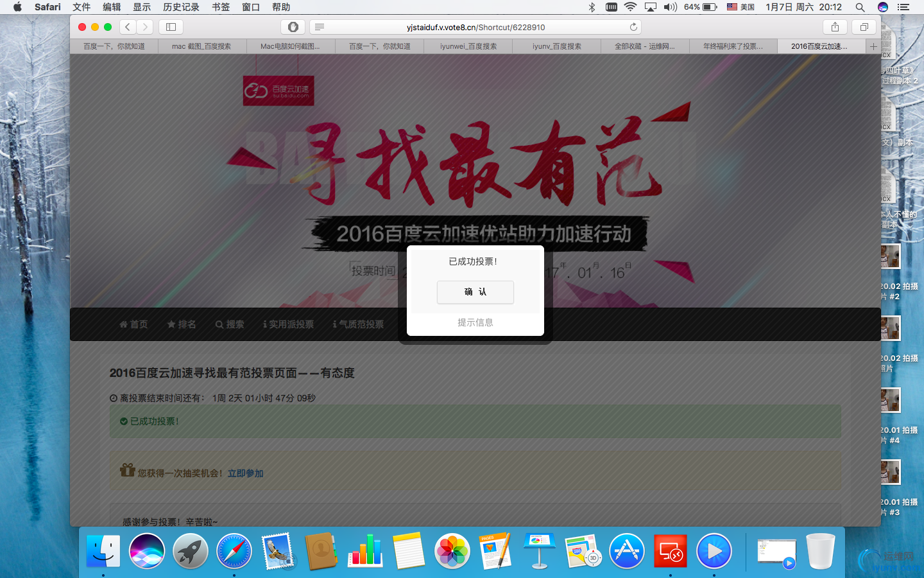The width and height of the screenshot is (924, 578).
Task: Open Trash in the Dock
Action: pos(821,551)
